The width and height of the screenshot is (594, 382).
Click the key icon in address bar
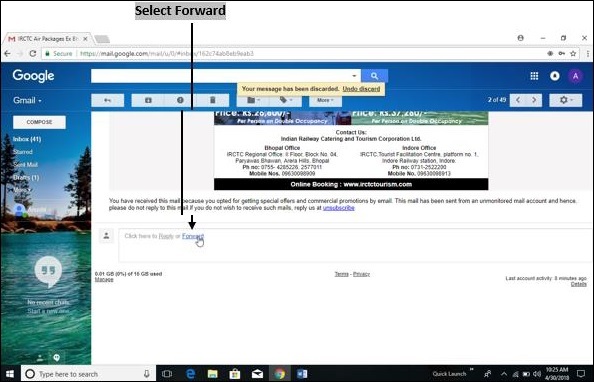(561, 53)
